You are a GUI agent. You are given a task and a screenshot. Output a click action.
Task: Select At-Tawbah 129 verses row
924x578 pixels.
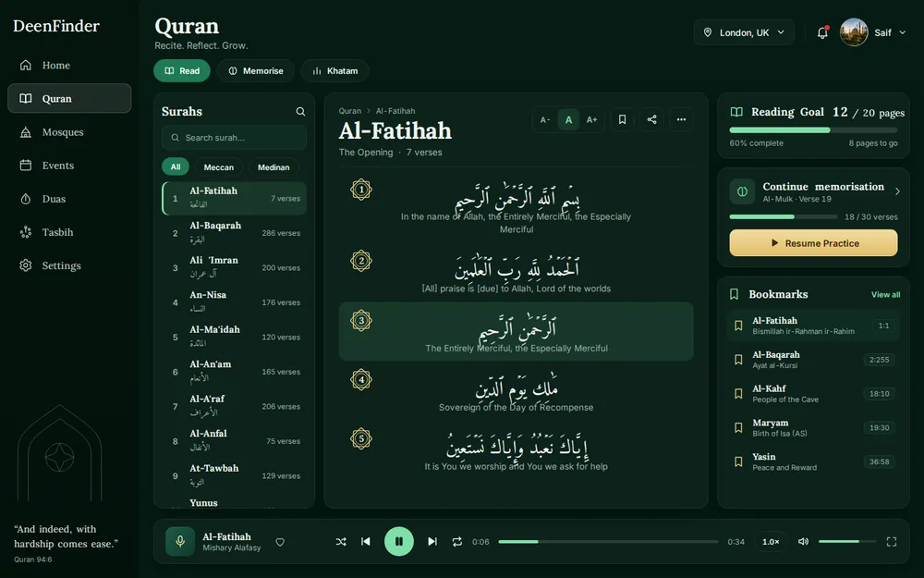pos(234,475)
